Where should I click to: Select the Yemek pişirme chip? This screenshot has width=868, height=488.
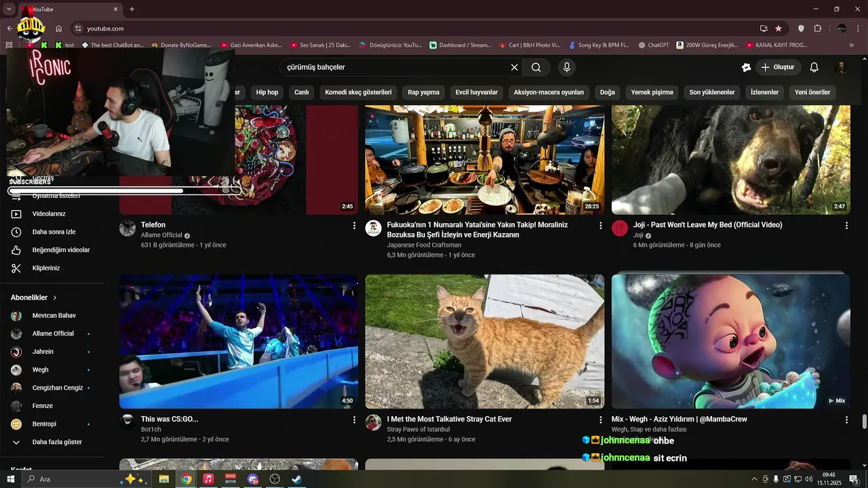(652, 92)
